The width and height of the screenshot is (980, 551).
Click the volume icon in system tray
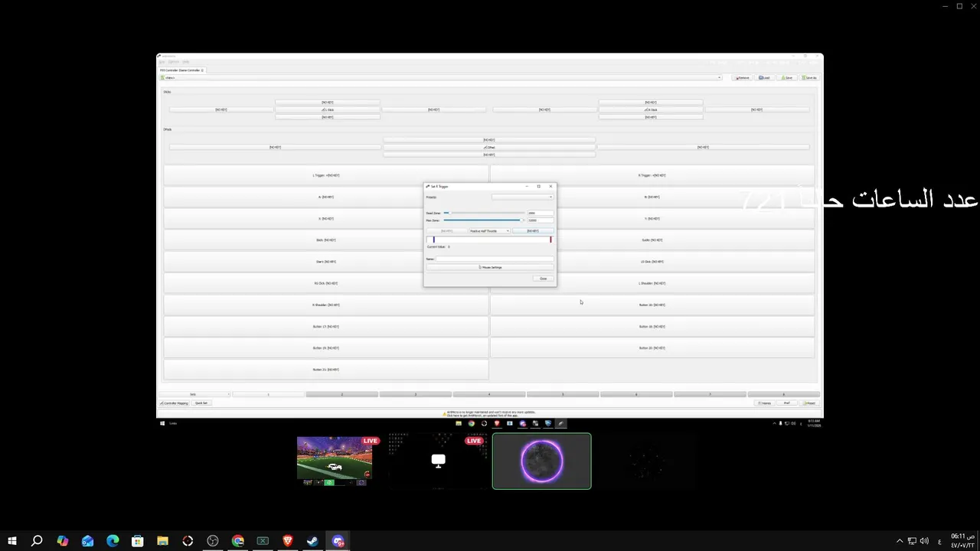tap(924, 541)
